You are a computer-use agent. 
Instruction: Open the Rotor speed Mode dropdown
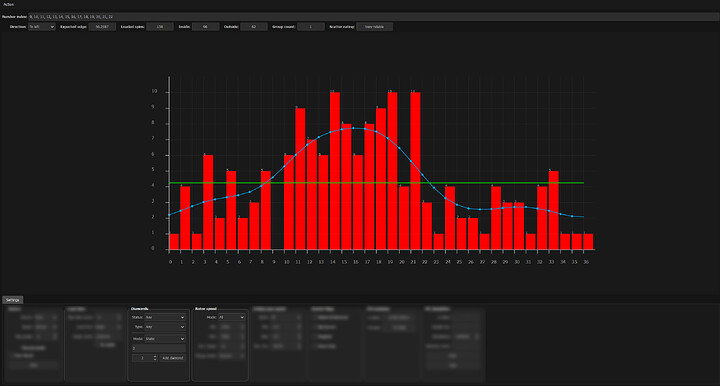click(231, 317)
